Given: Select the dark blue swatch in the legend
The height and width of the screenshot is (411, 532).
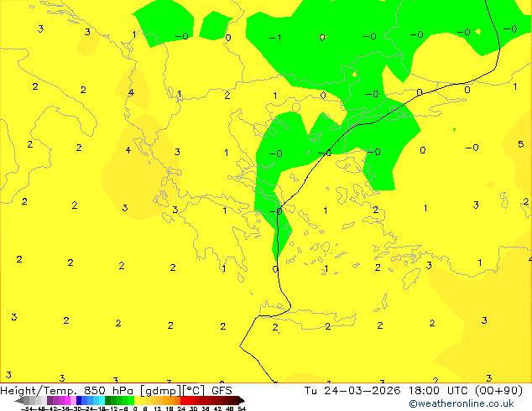Looking at the screenshot, I should point(79,400).
